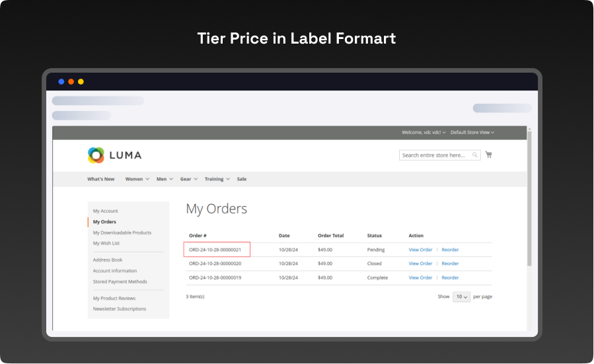Click the shopping cart icon
This screenshot has height=364, width=594.
pos(488,155)
